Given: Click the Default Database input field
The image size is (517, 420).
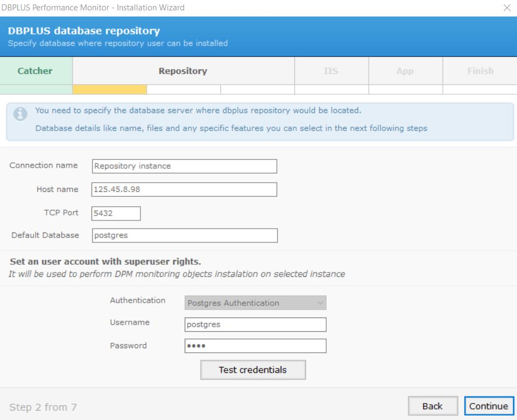Looking at the screenshot, I should click(x=185, y=235).
